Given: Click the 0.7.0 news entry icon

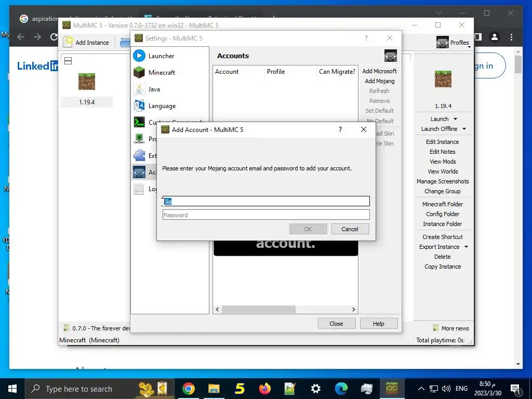Looking at the screenshot, I should coord(66,328).
